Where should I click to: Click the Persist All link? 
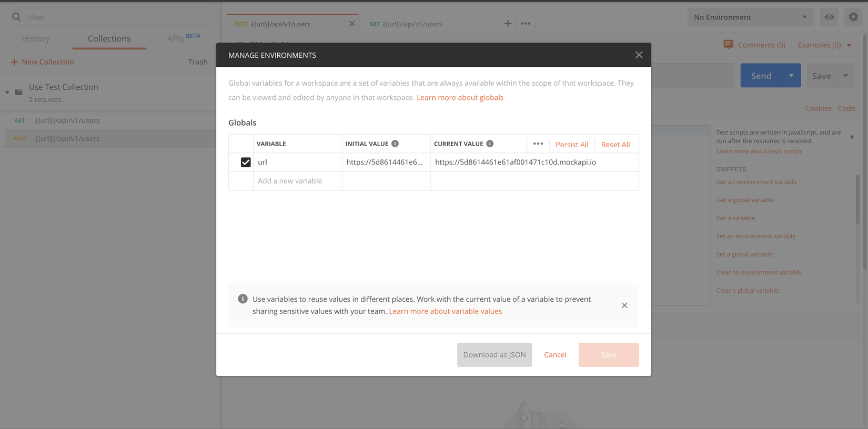coord(572,145)
